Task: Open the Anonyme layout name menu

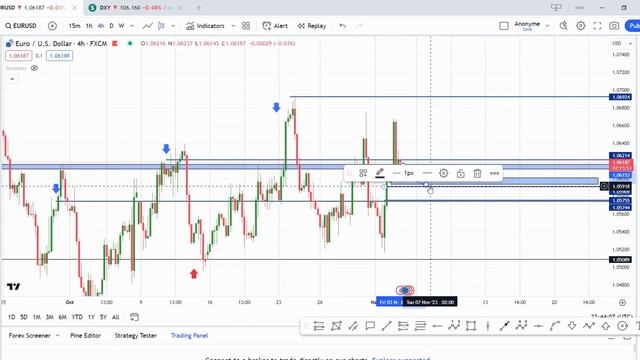Action: [527, 26]
